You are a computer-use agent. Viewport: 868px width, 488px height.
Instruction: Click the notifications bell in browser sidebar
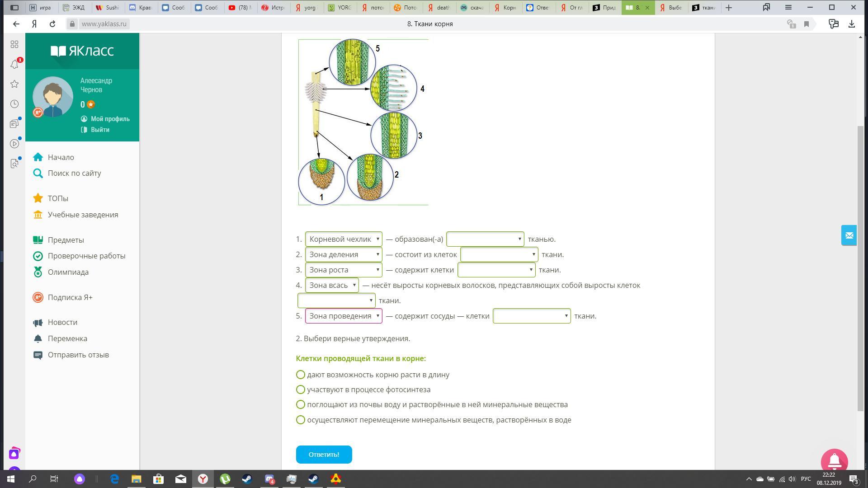pyautogui.click(x=14, y=65)
